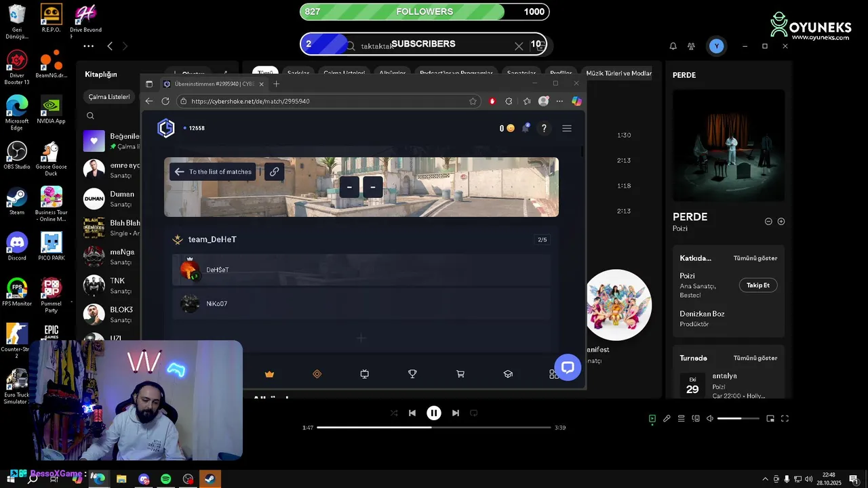This screenshot has width=868, height=488.
Task: Toggle Spotify shuffle
Action: point(394,413)
